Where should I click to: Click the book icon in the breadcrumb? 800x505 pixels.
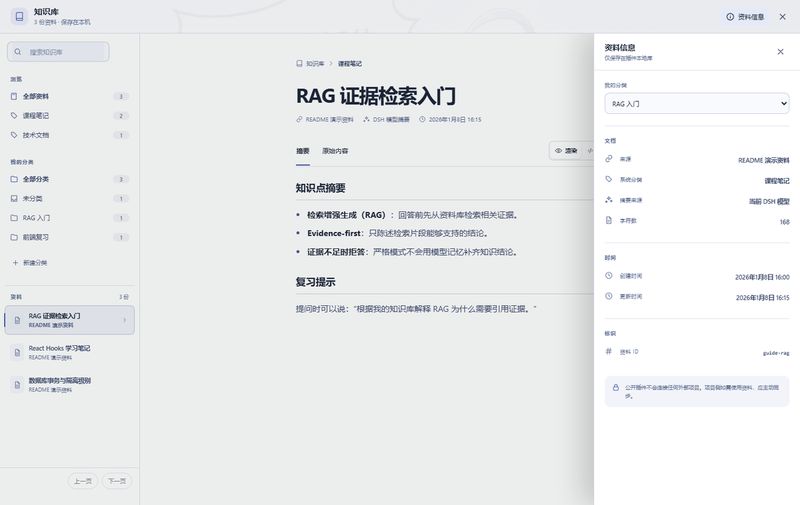[299, 64]
